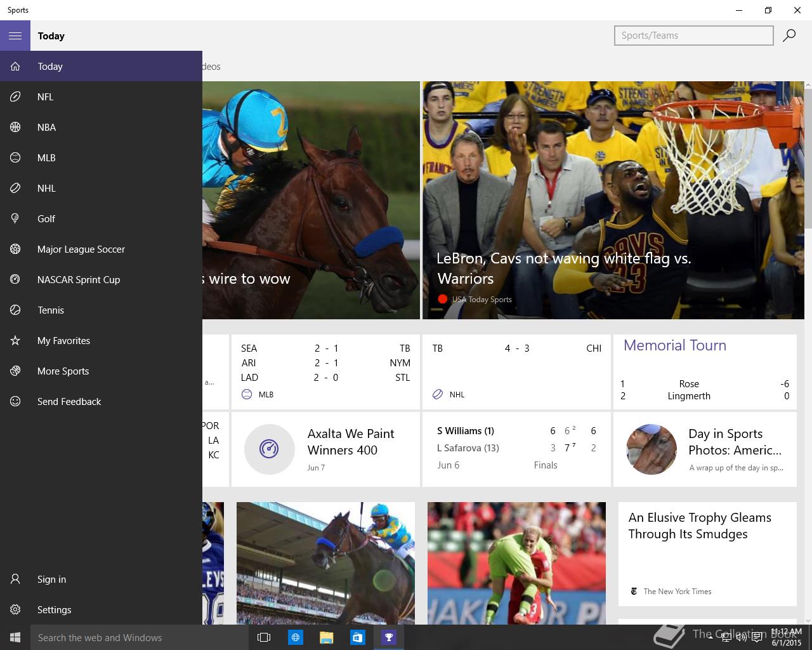Open File Explorer from the taskbar
The image size is (812, 650).
[326, 637]
